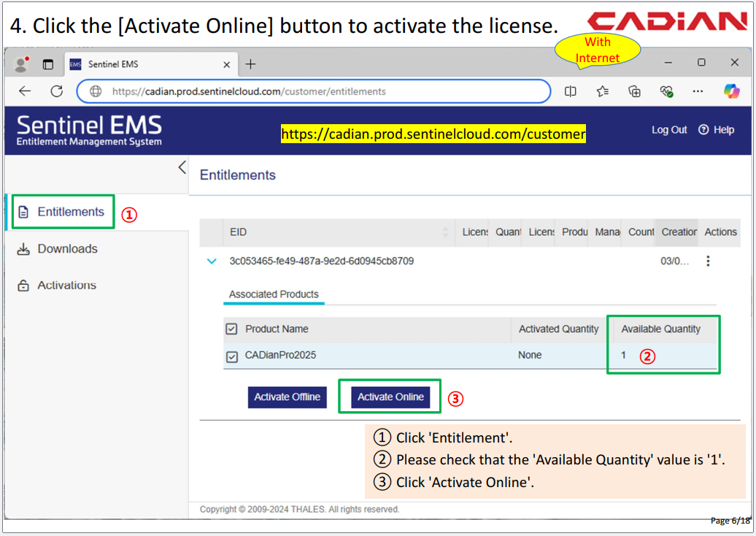Refresh the page with reload icon
The width and height of the screenshot is (756, 536).
click(56, 91)
